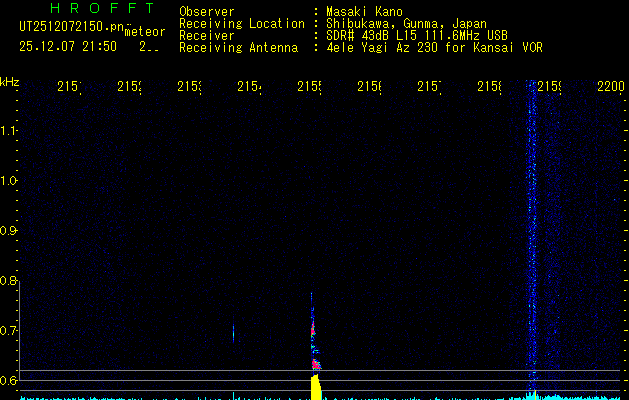Click the meteor label under the title
The width and height of the screenshot is (629, 400).
[x=143, y=32]
